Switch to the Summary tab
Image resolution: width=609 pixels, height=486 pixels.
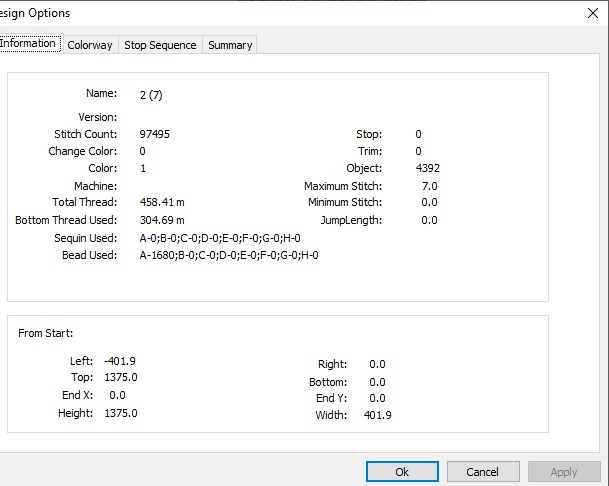(230, 45)
